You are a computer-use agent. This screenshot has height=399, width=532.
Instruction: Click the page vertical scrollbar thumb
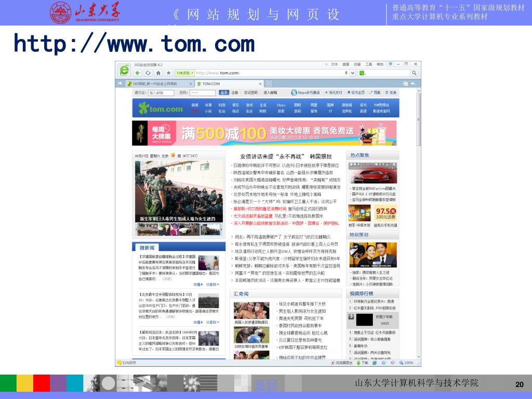419,119
